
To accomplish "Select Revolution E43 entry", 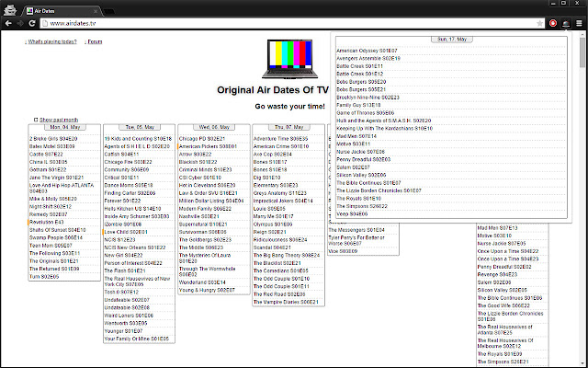I will pos(47,222).
